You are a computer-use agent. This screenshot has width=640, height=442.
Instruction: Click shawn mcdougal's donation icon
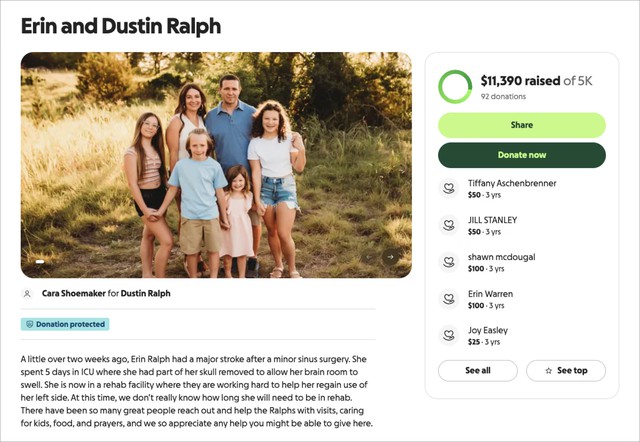coord(449,262)
